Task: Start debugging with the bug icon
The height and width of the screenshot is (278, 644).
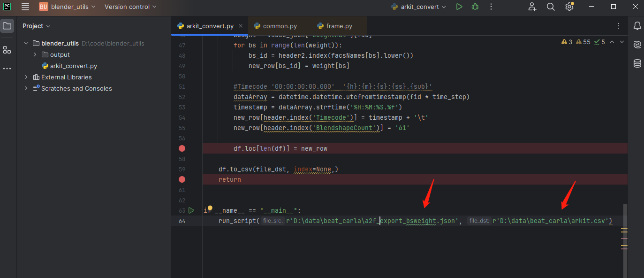Action: click(475, 7)
